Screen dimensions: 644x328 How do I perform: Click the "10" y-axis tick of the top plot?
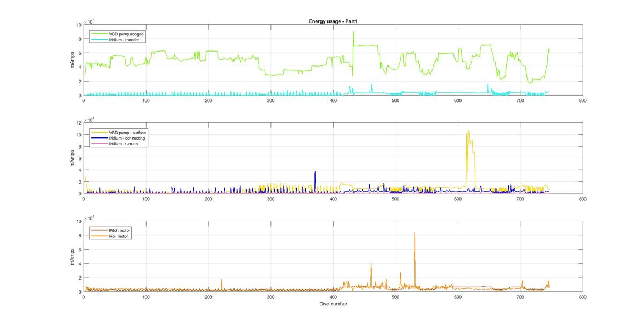[78, 25]
